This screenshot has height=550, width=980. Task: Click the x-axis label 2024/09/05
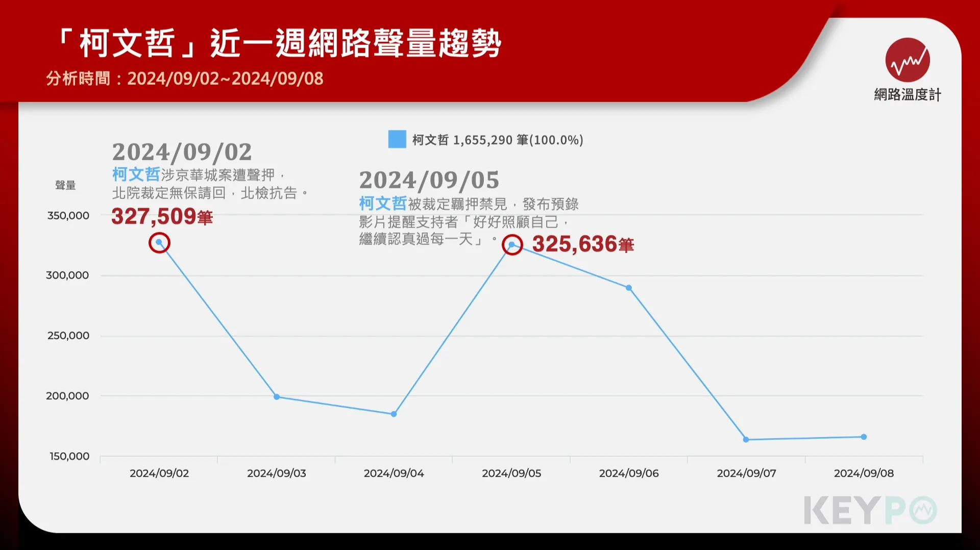pyautogui.click(x=511, y=473)
